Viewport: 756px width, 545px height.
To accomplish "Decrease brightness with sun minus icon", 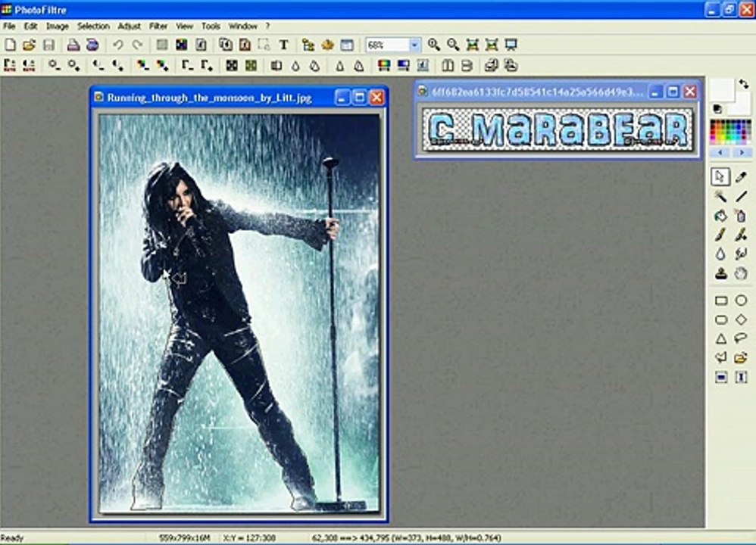I will click(54, 65).
